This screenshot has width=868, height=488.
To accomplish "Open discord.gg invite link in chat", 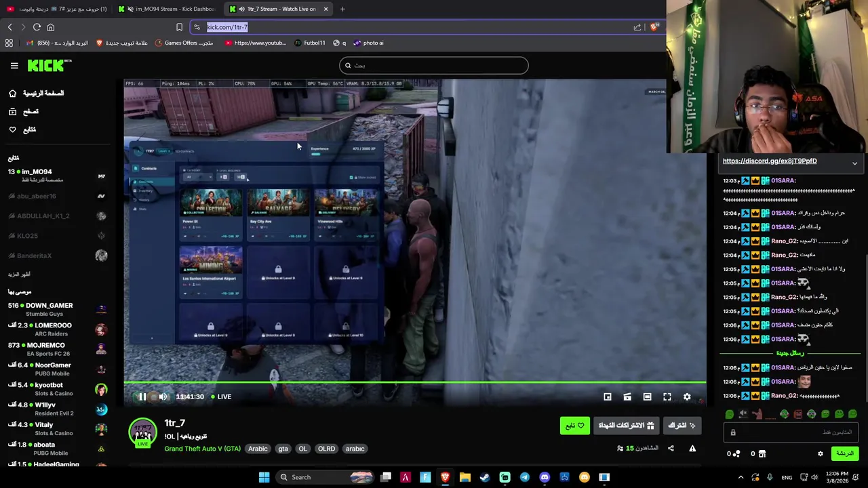I will [770, 161].
